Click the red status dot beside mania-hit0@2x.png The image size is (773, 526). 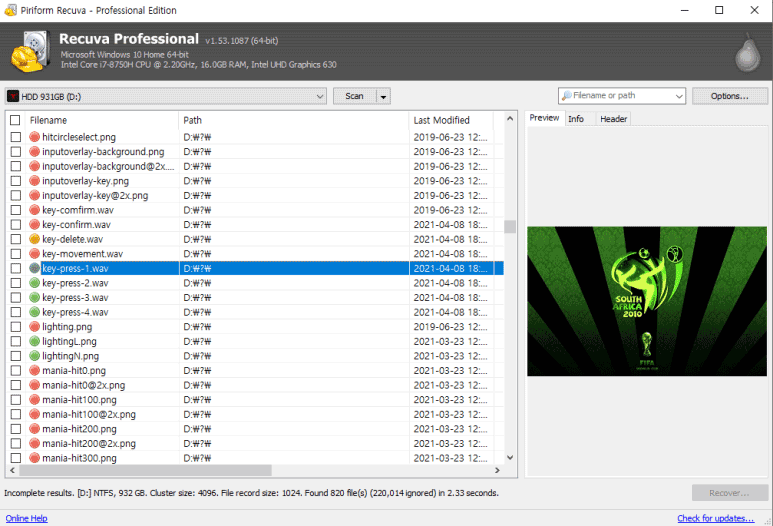click(x=35, y=385)
